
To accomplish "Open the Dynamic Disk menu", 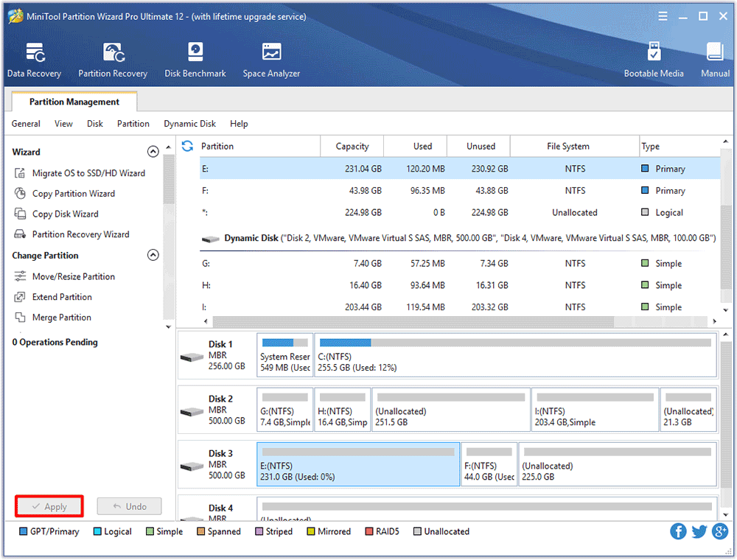I will (190, 124).
